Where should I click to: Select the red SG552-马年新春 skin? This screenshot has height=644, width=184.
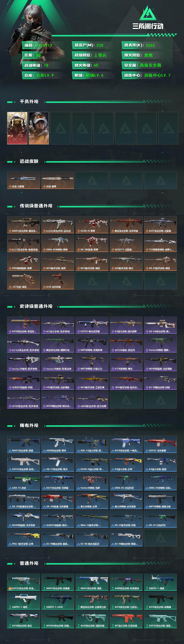point(160,444)
